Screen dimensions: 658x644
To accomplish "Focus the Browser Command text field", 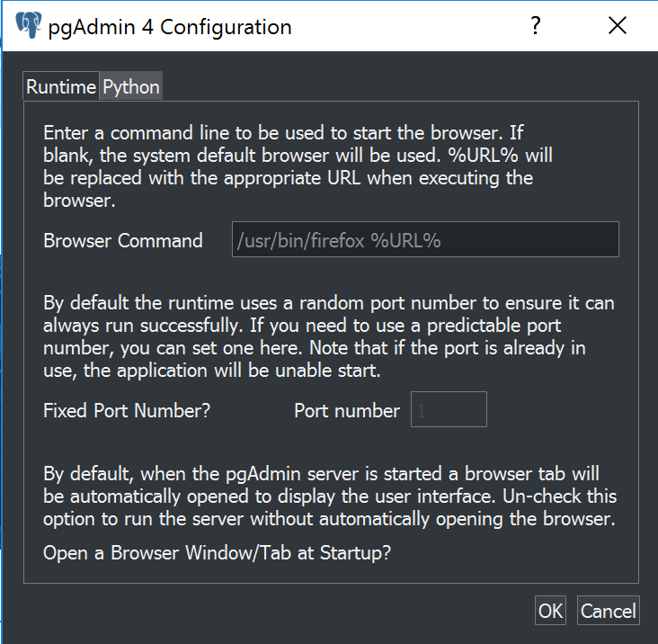I will pyautogui.click(x=425, y=240).
